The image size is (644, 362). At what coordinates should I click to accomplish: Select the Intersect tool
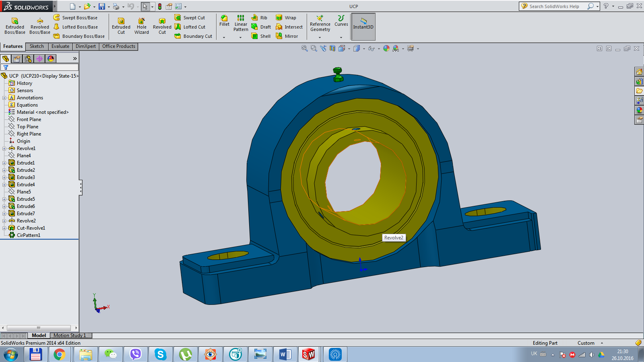point(289,27)
